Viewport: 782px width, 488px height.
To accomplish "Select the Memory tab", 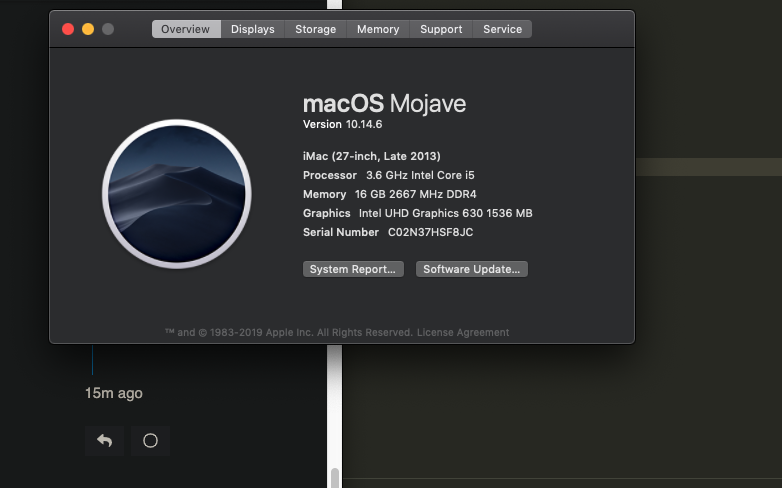I will click(378, 29).
